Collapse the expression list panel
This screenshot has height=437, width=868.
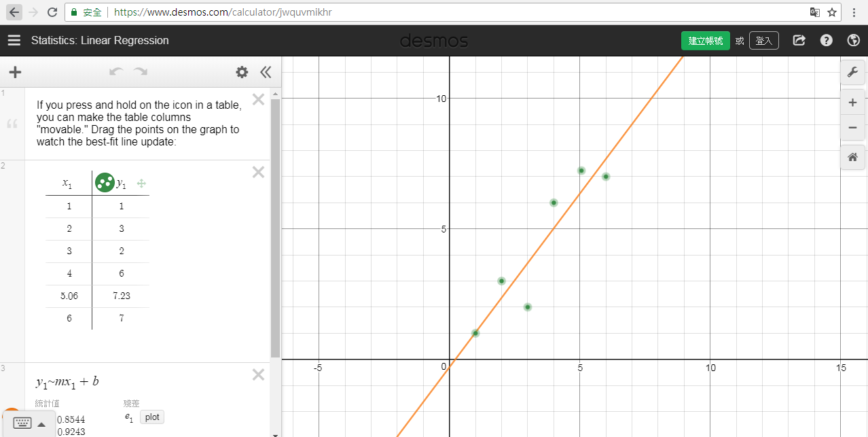pos(266,72)
